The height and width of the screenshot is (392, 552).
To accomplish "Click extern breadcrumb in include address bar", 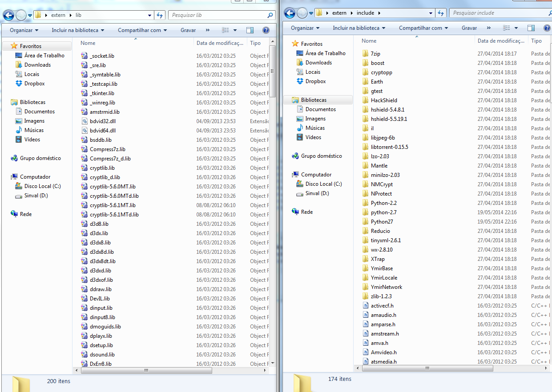I will pos(339,13).
